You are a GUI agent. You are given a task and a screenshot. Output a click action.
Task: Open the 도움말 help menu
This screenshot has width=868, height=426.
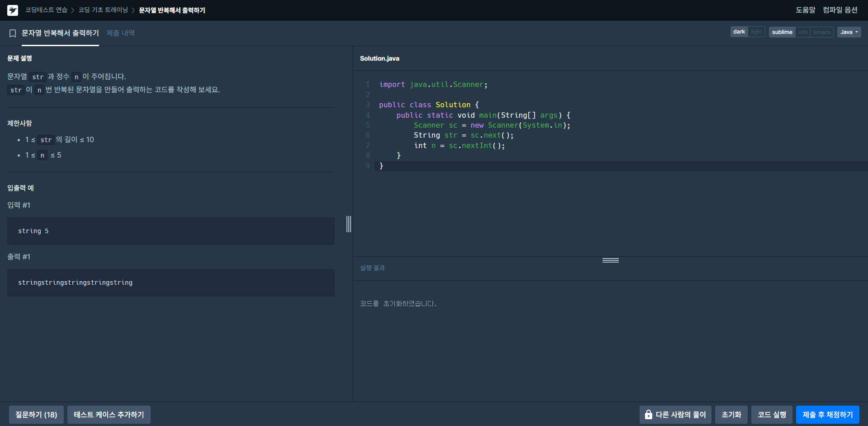coord(806,10)
